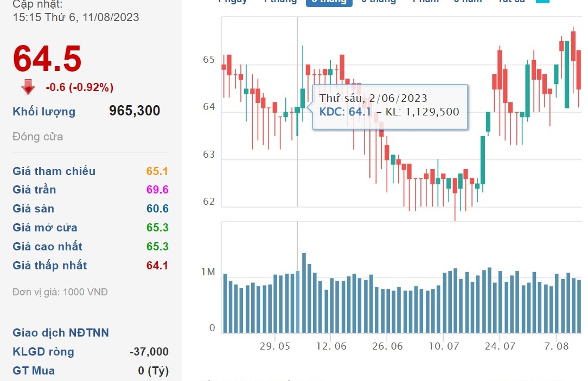This screenshot has height=381, width=588.
Task: Click the 29. 05 date axis label
Action: tap(275, 346)
